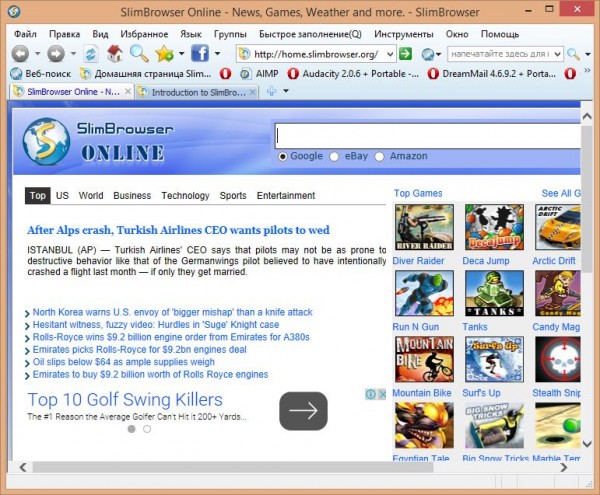This screenshot has width=600, height=495.
Task: Click the magnifier search icon in toolbar
Action: pyautogui.click(x=139, y=53)
